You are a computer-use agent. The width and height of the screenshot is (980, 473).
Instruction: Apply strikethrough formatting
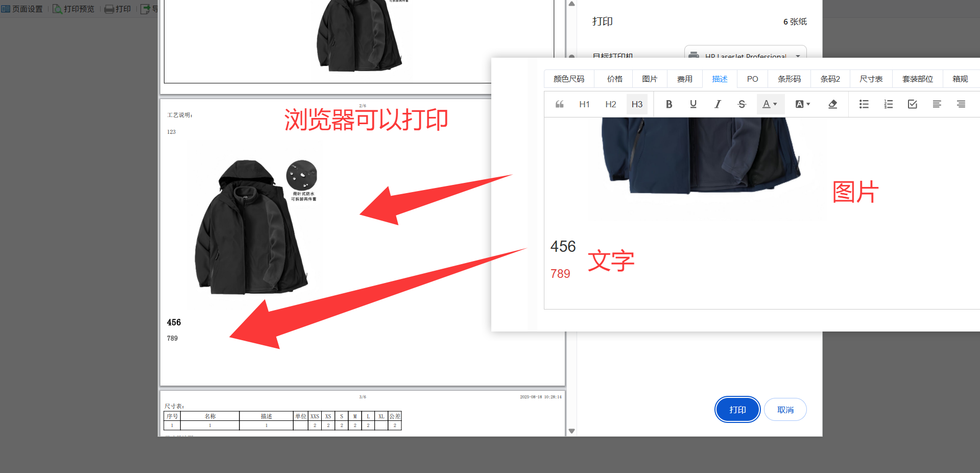click(x=742, y=104)
